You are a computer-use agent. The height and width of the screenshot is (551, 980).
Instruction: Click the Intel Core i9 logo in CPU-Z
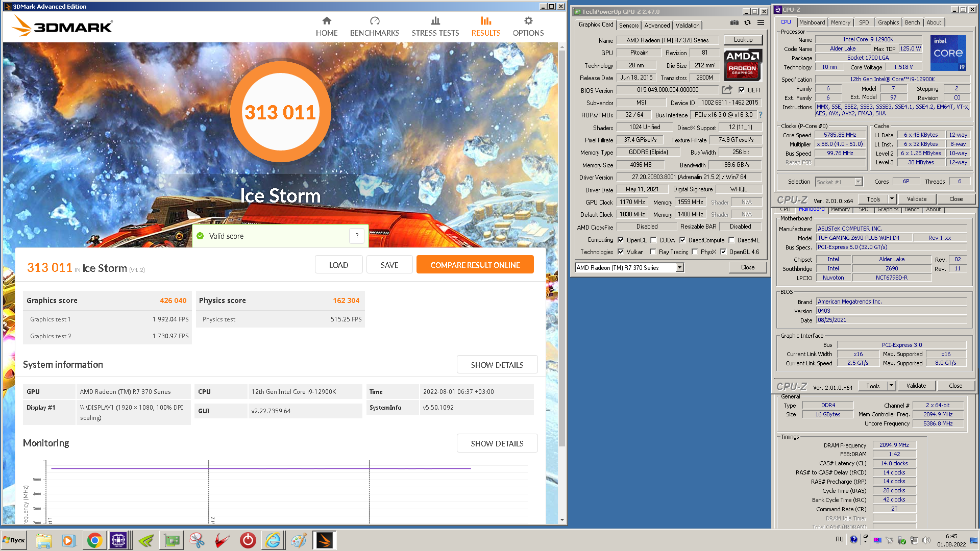pos(948,53)
